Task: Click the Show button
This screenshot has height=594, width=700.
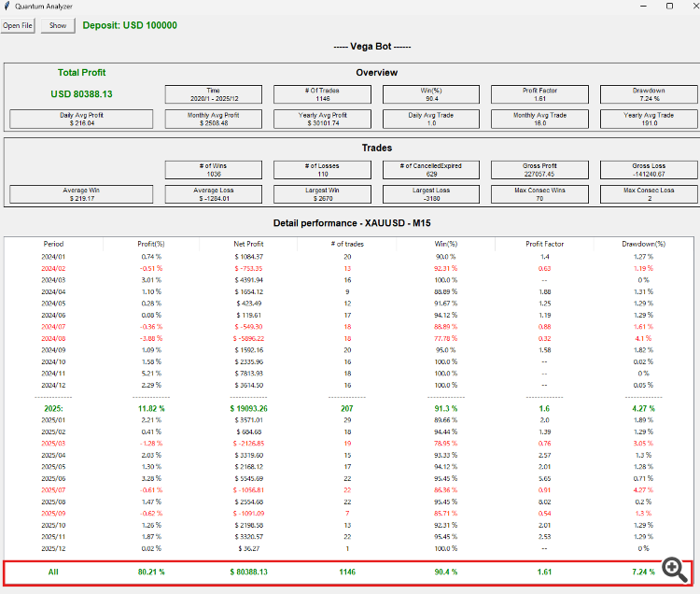Action: pyautogui.click(x=58, y=25)
